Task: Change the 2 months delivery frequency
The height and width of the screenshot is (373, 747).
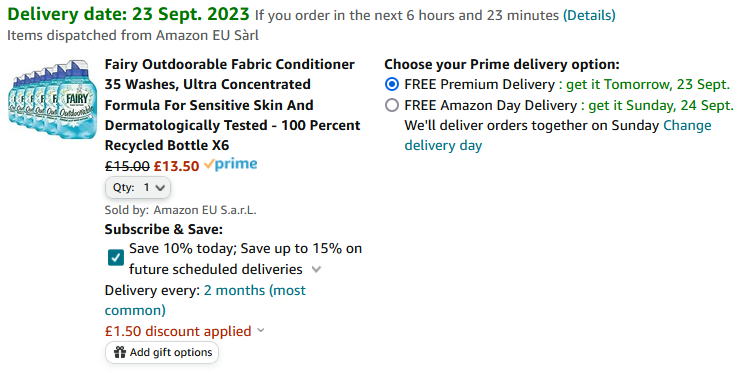Action: (x=205, y=300)
